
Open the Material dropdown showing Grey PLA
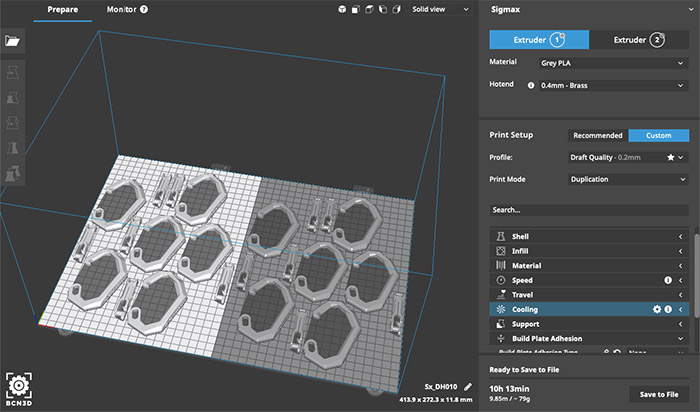612,63
